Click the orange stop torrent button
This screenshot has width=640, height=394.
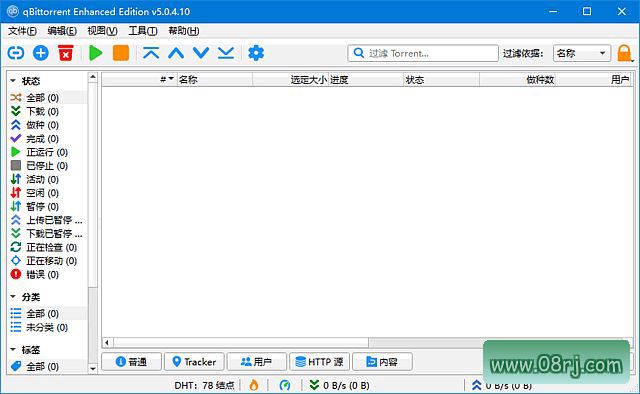pos(121,53)
